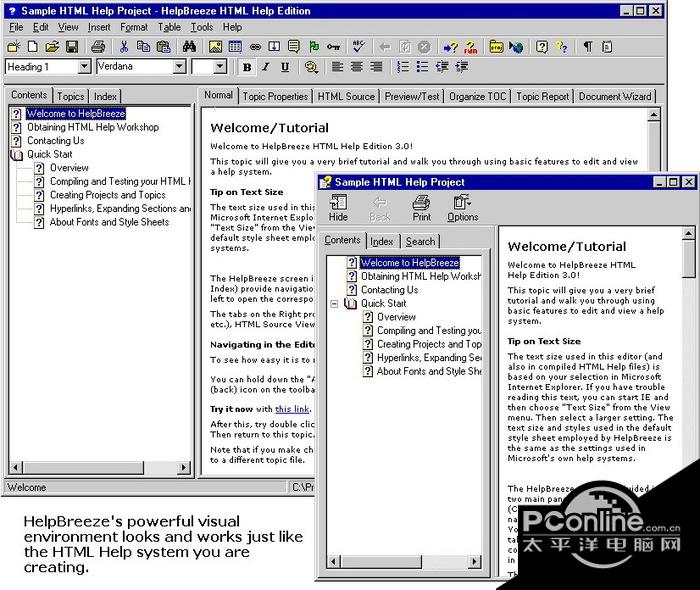Screen dimensions: 700x590
Task: Open the Preview/Test tab
Action: [x=412, y=96]
